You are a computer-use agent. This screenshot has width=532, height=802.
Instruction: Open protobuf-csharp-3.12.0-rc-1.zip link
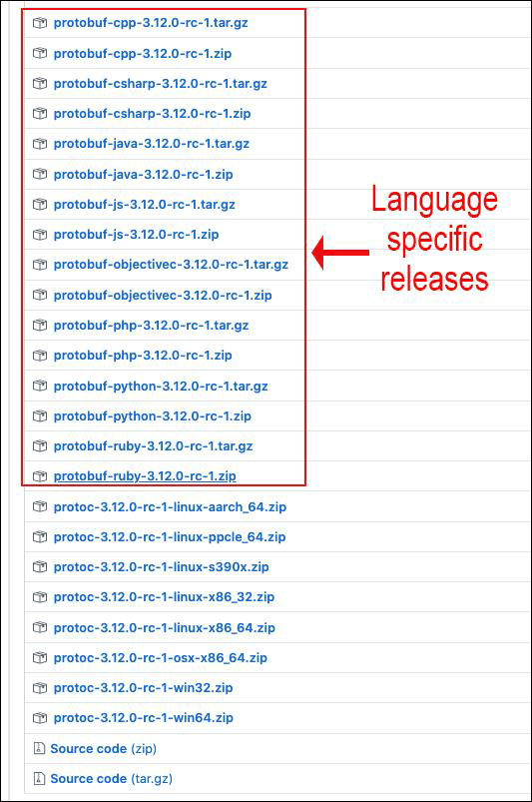point(153,114)
